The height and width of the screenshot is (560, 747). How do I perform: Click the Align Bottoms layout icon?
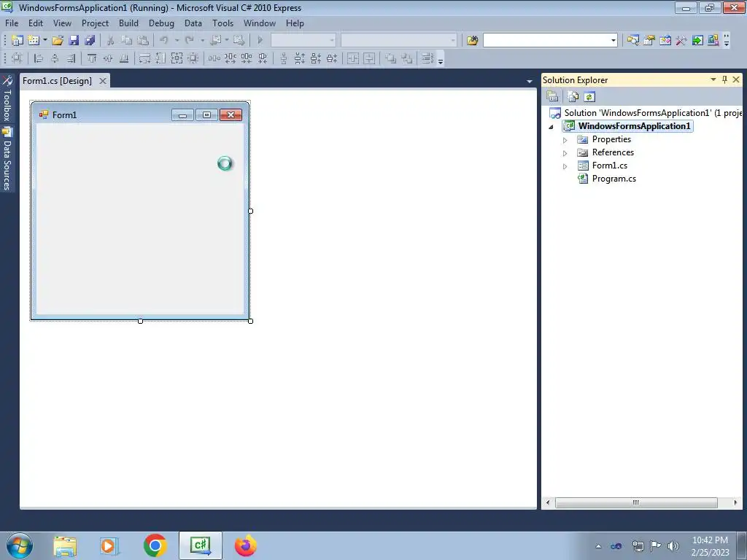click(124, 58)
